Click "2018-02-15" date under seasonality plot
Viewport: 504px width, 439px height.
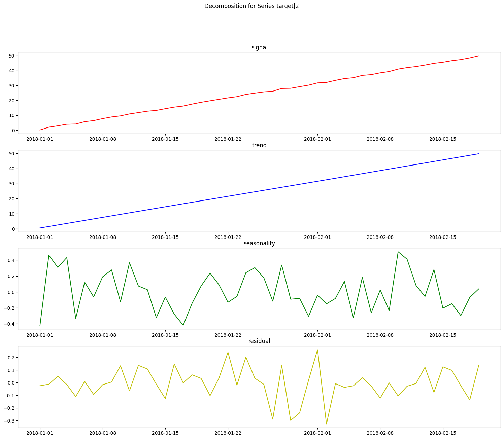click(443, 335)
